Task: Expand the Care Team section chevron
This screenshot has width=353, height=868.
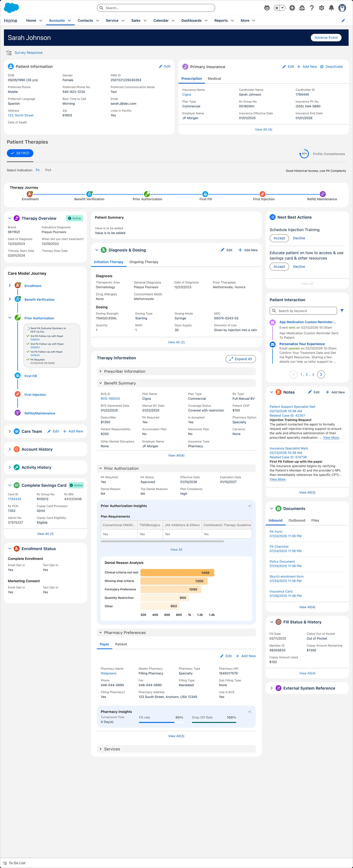Action: pyautogui.click(x=9, y=431)
